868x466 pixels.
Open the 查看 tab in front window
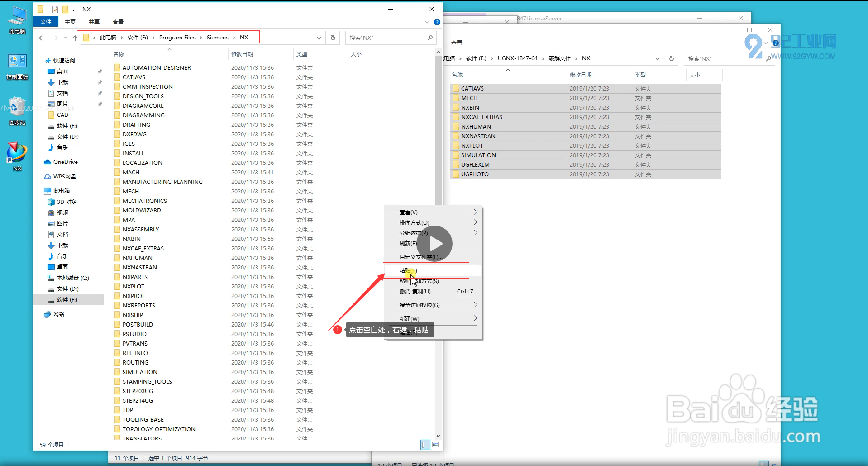point(118,22)
